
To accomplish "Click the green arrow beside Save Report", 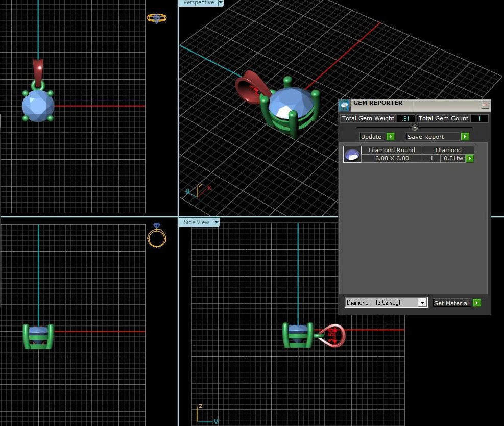I will tap(465, 136).
